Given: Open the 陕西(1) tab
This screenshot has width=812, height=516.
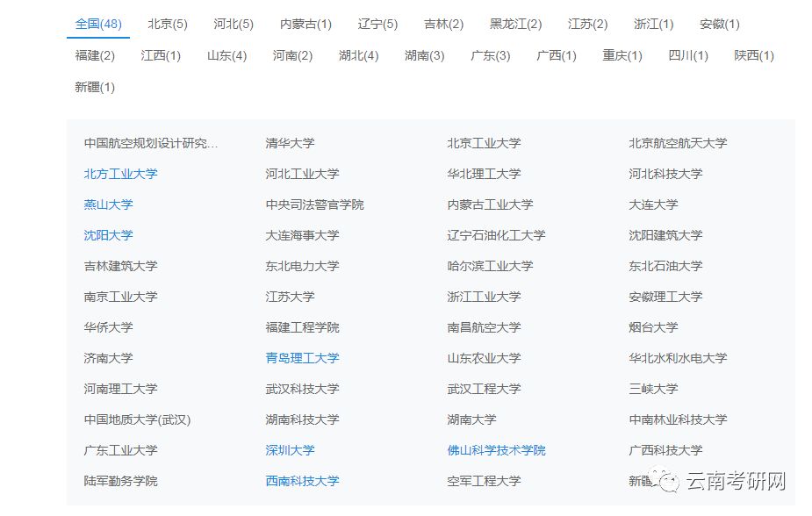Looking at the screenshot, I should 754,55.
